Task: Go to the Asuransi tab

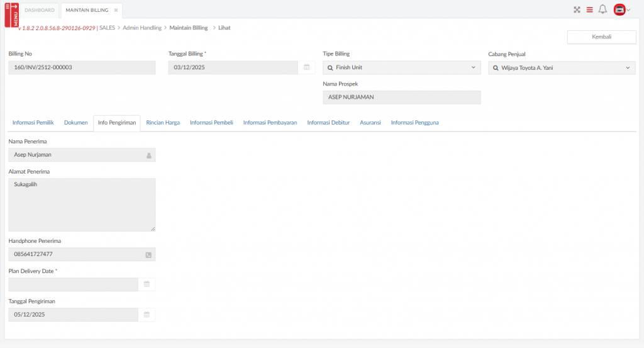Action: click(370, 123)
